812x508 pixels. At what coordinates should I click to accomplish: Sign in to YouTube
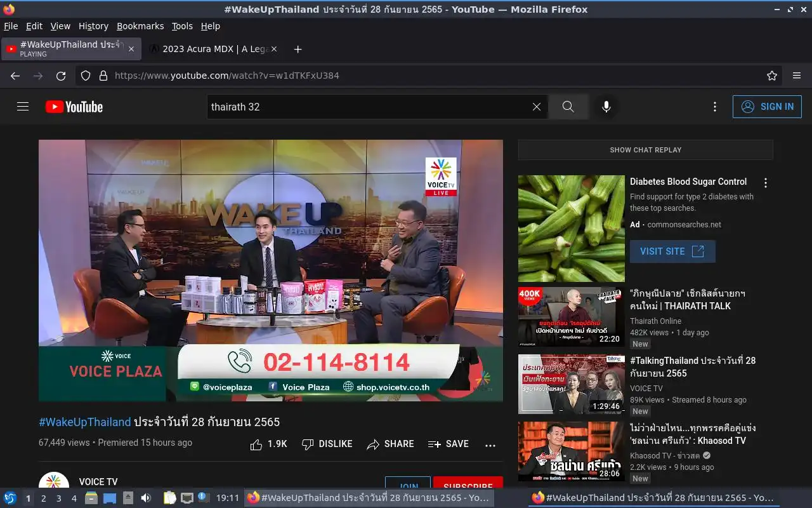pos(767,107)
